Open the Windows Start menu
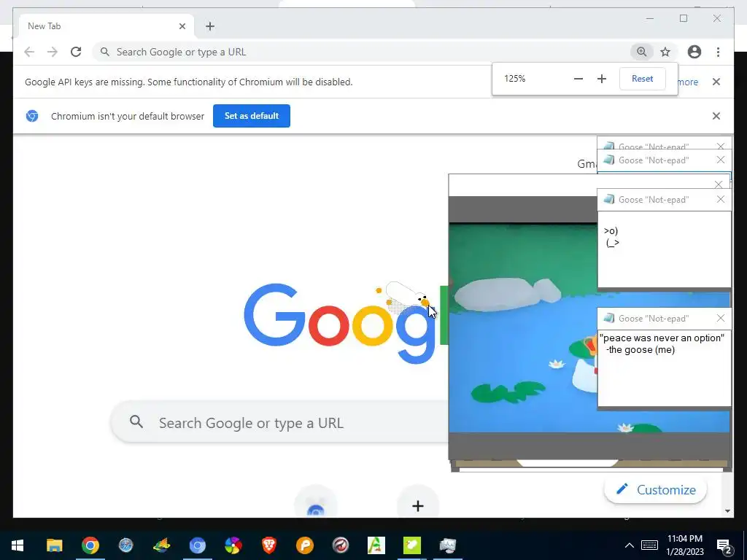 point(18,545)
